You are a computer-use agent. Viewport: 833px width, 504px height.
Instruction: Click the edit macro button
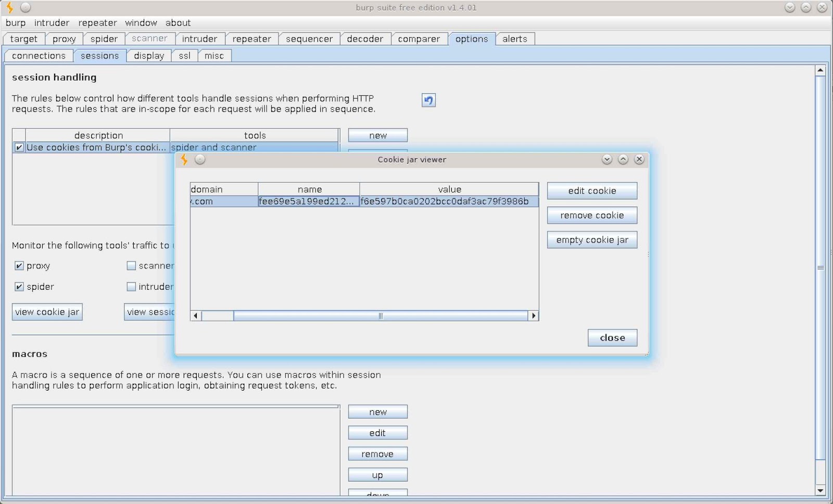click(x=377, y=433)
